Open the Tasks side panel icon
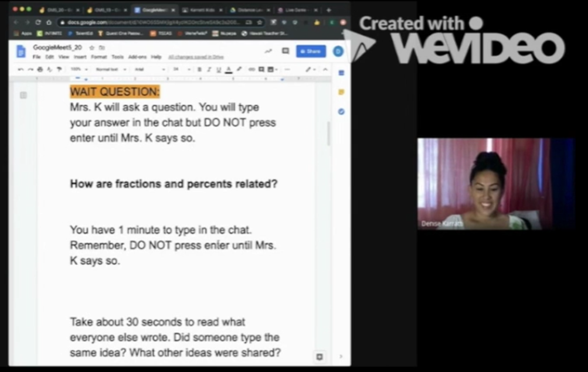 (x=341, y=111)
